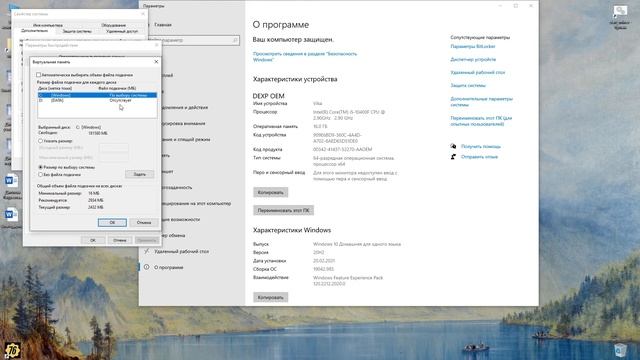
Task: Switch to Имя компьютера tab in System Properties
Action: pyautogui.click(x=48, y=25)
